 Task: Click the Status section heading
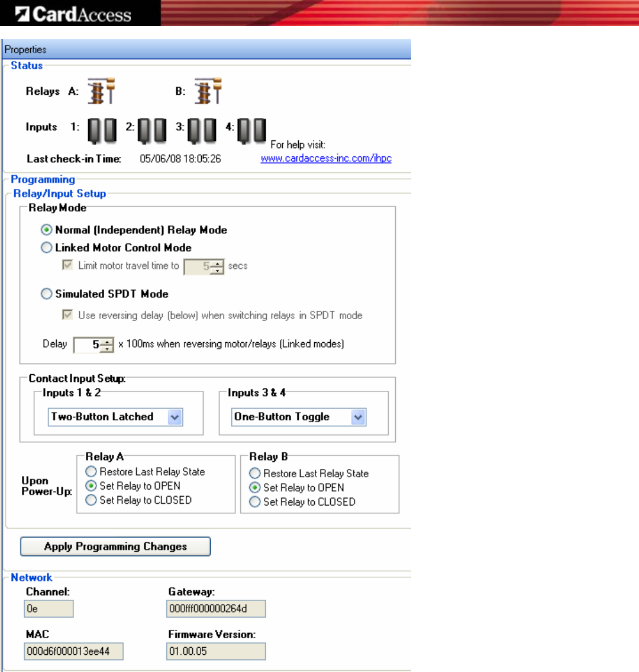[x=27, y=66]
